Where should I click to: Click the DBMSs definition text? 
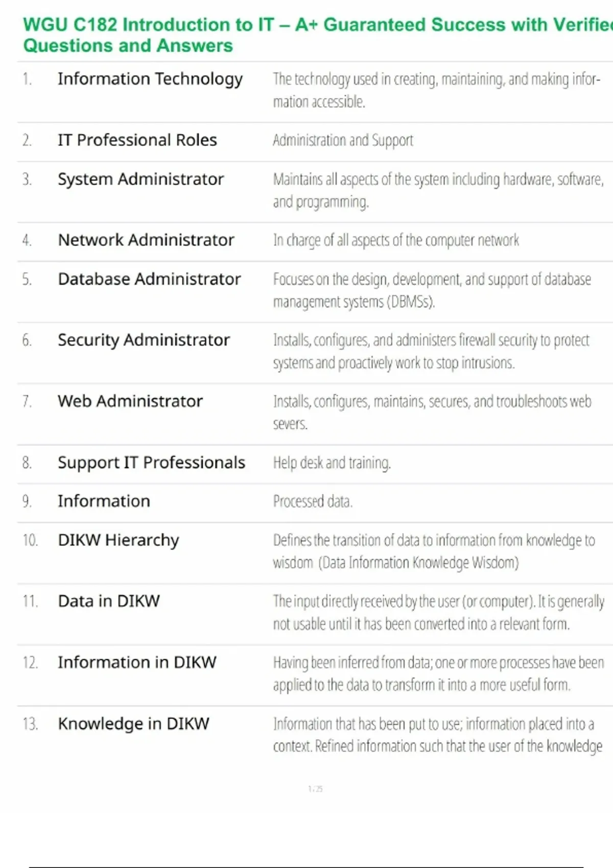(432, 290)
